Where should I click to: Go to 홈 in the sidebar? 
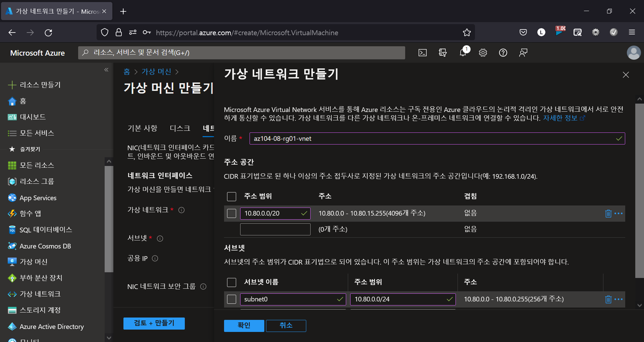pos(17,101)
